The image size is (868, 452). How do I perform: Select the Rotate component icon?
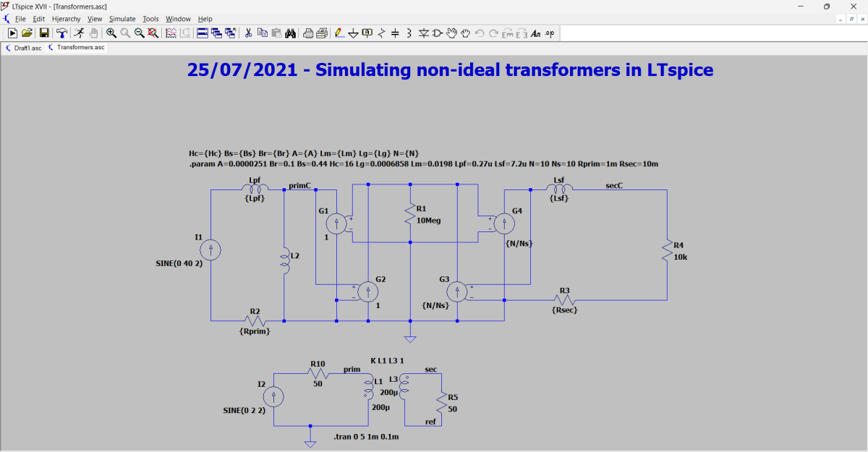[508, 33]
